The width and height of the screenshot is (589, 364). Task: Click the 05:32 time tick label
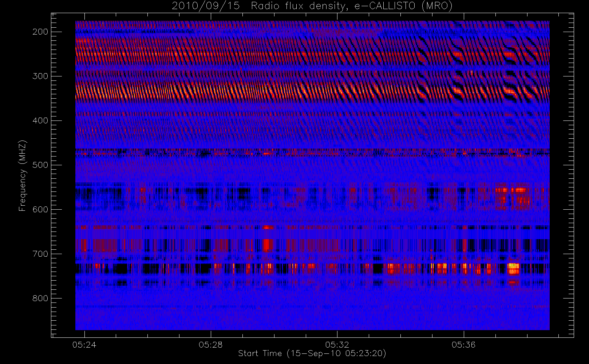337,345
